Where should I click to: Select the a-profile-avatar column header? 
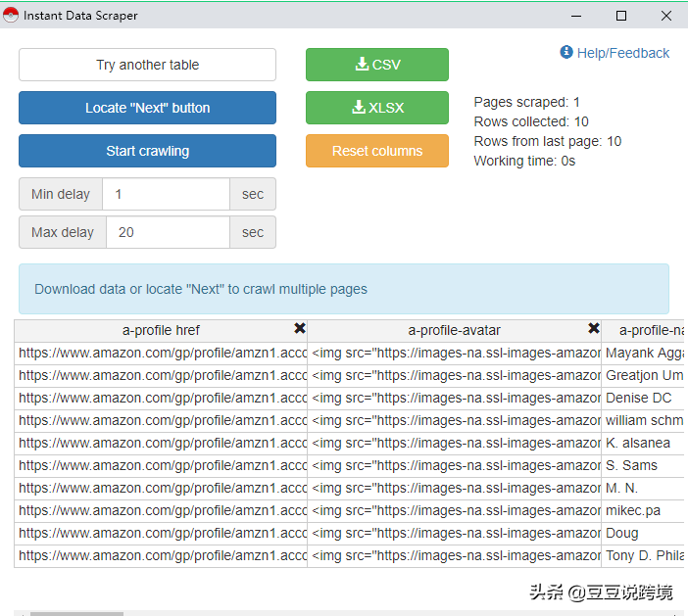pos(454,331)
